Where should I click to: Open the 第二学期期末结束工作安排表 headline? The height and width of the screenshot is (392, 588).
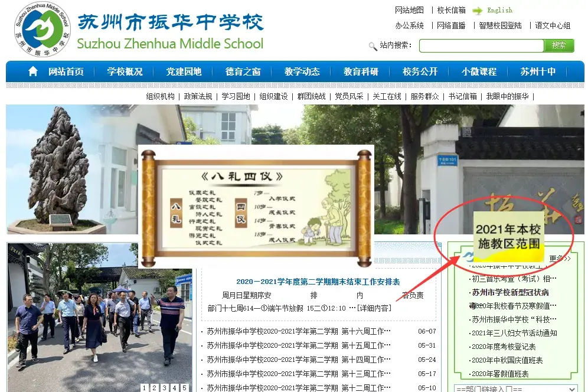click(318, 282)
